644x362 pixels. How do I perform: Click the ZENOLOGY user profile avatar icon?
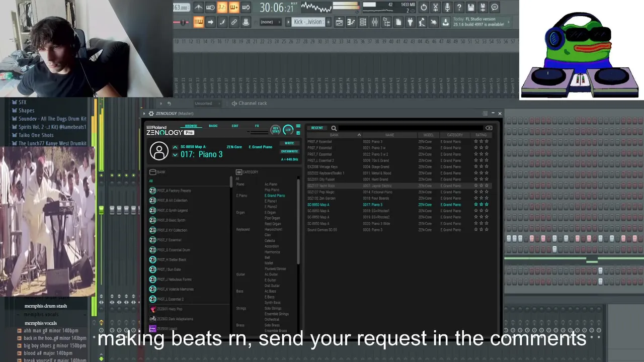pyautogui.click(x=159, y=151)
